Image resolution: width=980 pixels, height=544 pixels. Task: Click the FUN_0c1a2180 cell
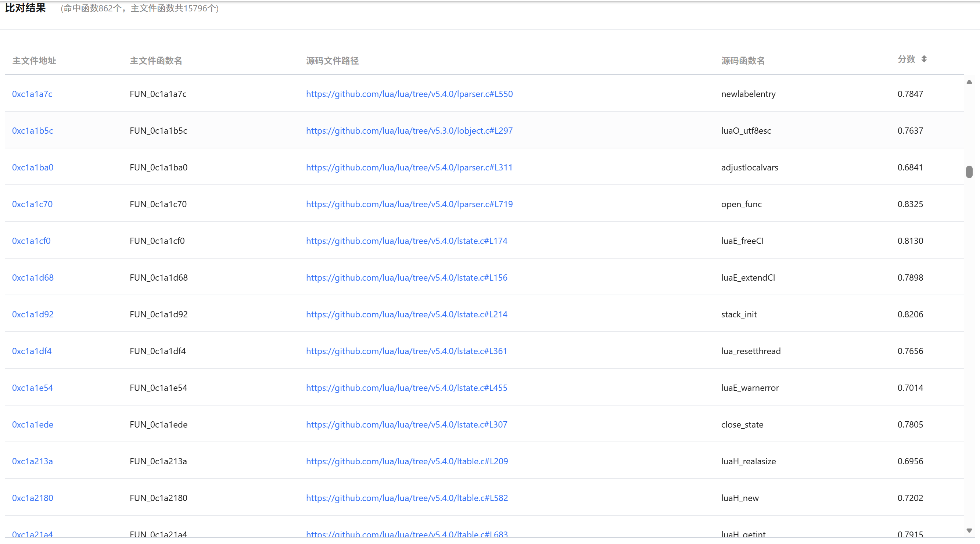pos(159,498)
